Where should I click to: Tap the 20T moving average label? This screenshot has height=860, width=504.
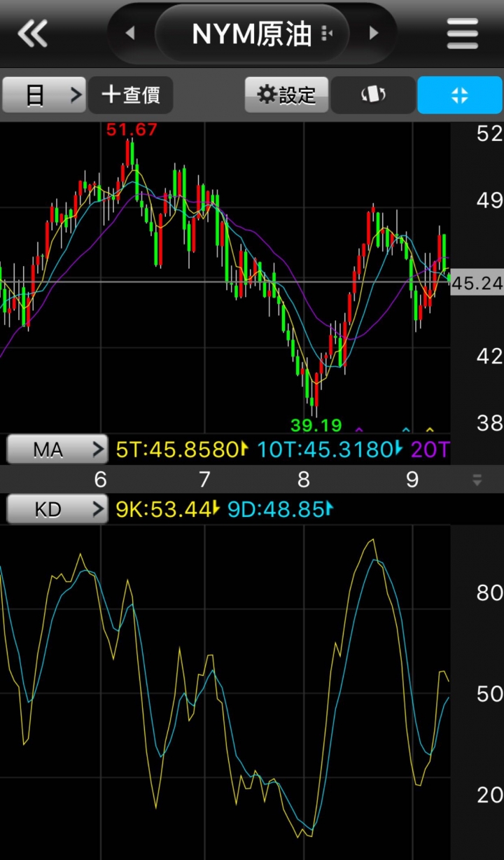430,450
